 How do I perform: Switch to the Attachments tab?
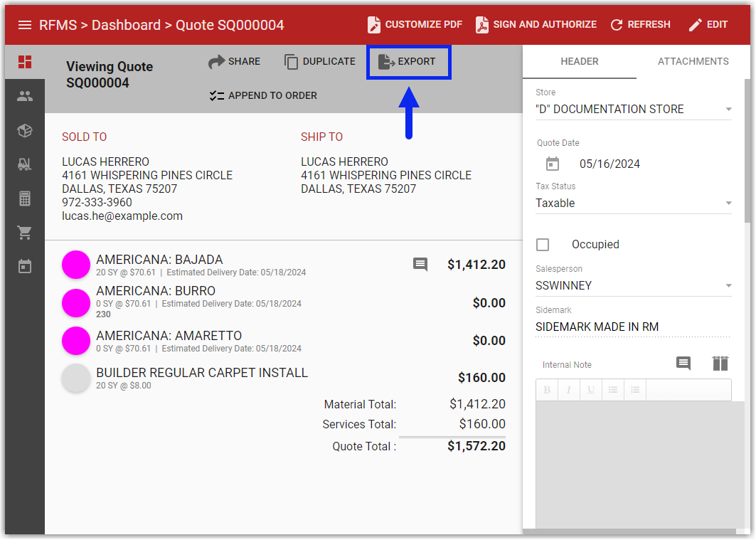pyautogui.click(x=693, y=61)
